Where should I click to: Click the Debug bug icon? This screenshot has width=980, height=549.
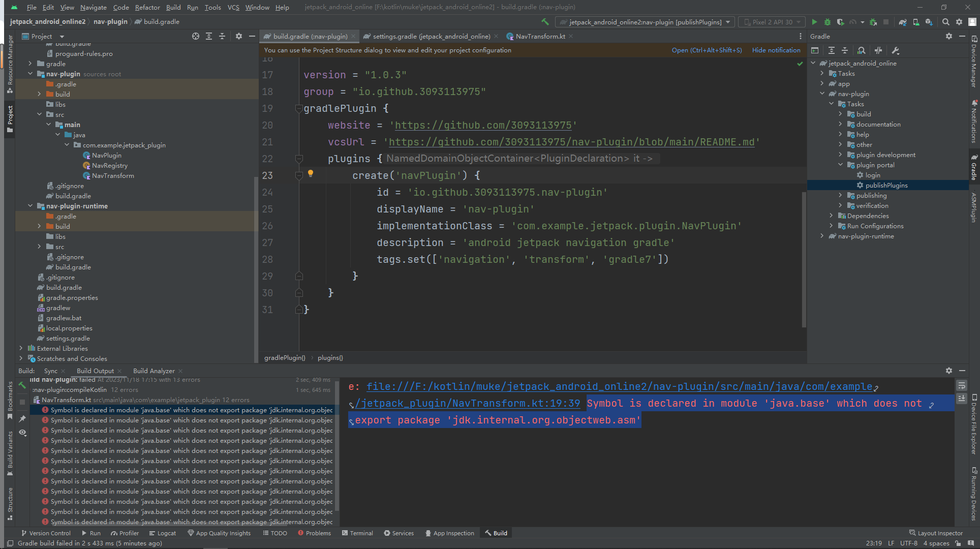(828, 22)
